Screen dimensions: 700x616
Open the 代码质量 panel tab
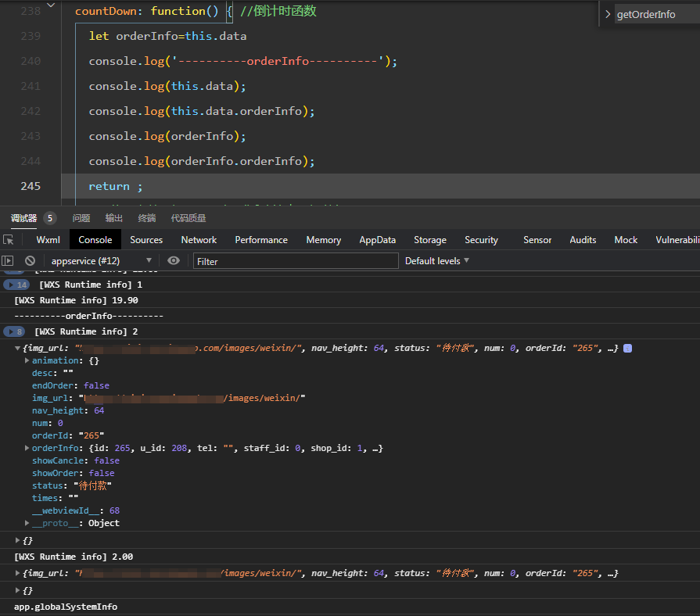click(188, 218)
